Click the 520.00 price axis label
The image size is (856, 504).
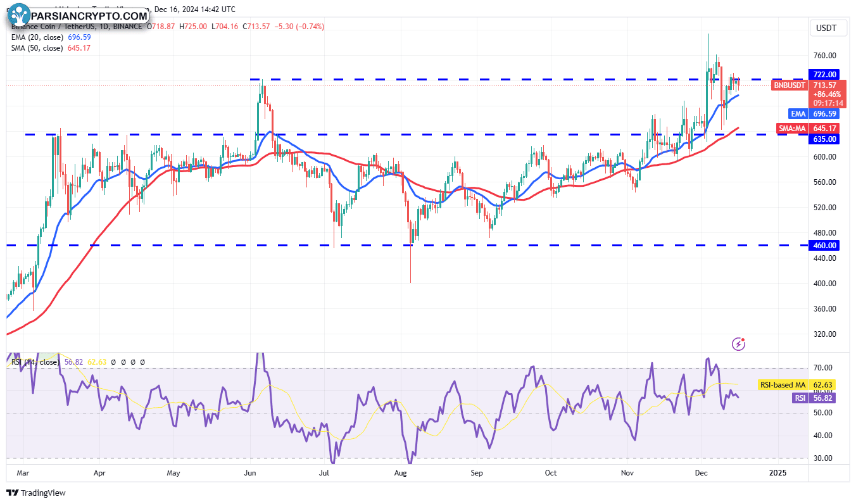pos(826,208)
